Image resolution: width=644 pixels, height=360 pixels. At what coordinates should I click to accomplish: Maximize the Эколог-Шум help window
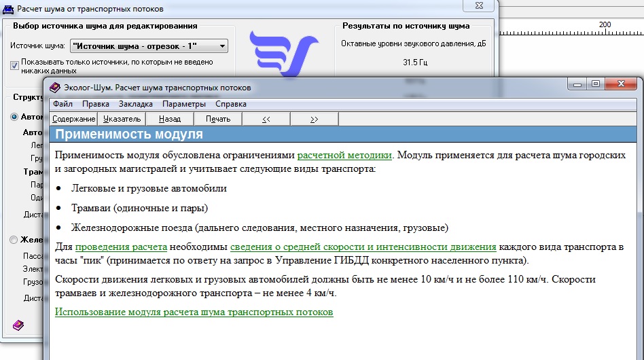tap(596, 85)
